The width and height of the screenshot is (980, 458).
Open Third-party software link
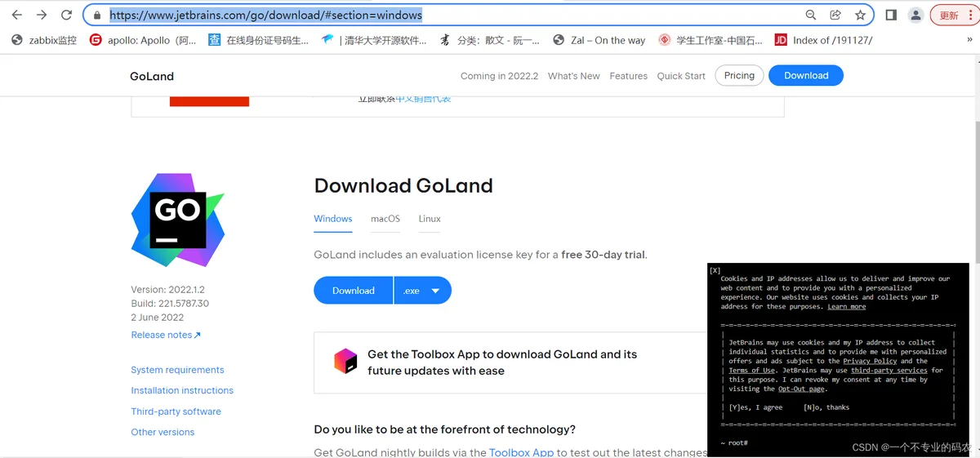(x=176, y=411)
